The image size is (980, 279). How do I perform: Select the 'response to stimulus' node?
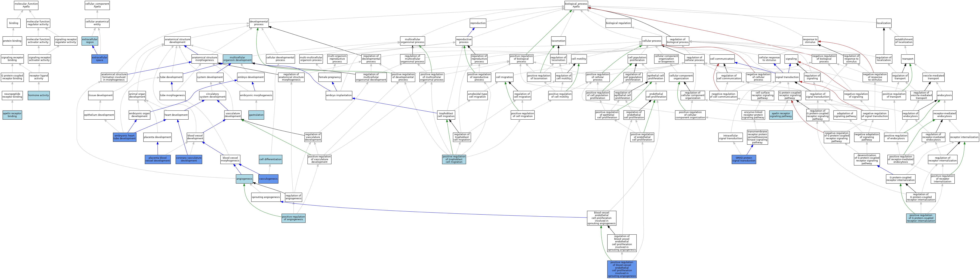pyautogui.click(x=810, y=41)
